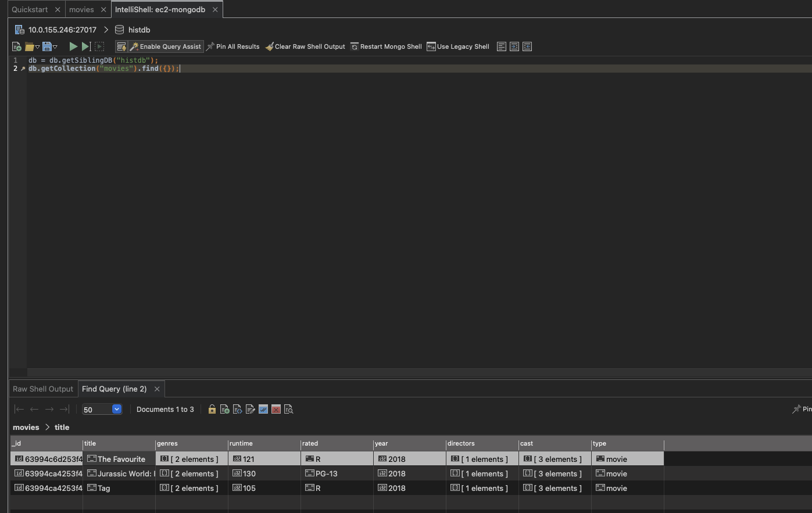
Task: Select the Find Query (line 2) tab
Action: tap(115, 389)
